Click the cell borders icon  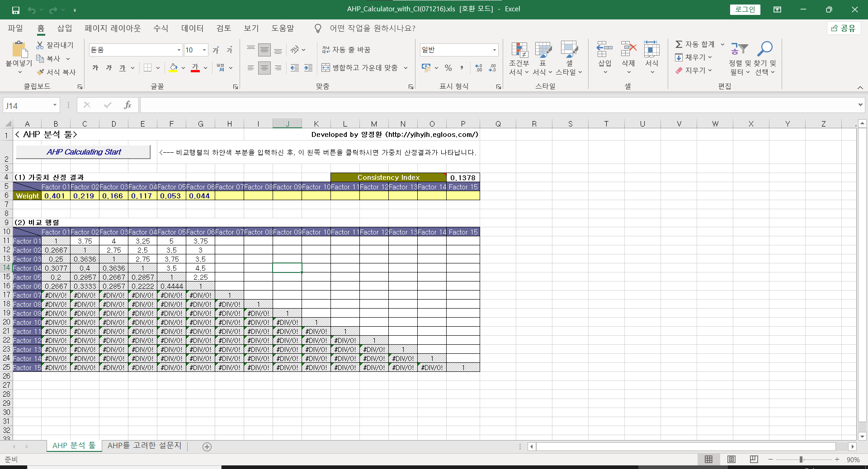147,68
